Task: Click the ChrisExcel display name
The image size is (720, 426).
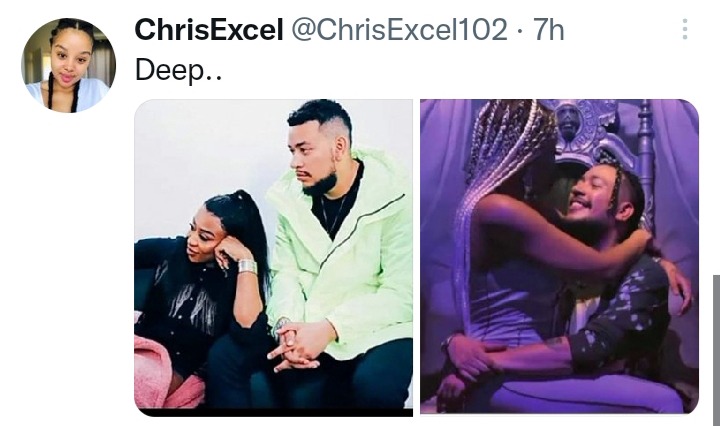Action: click(x=209, y=30)
